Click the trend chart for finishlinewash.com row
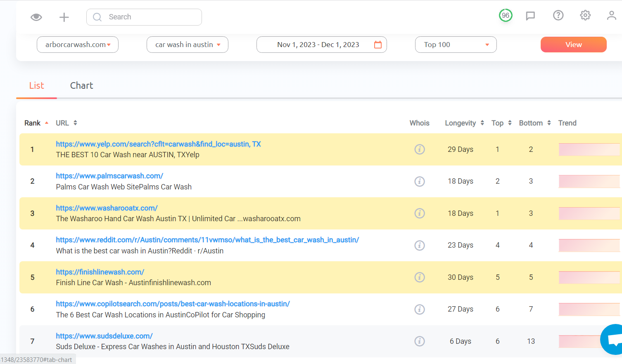Screen dimensions: 622x364 click(589, 277)
